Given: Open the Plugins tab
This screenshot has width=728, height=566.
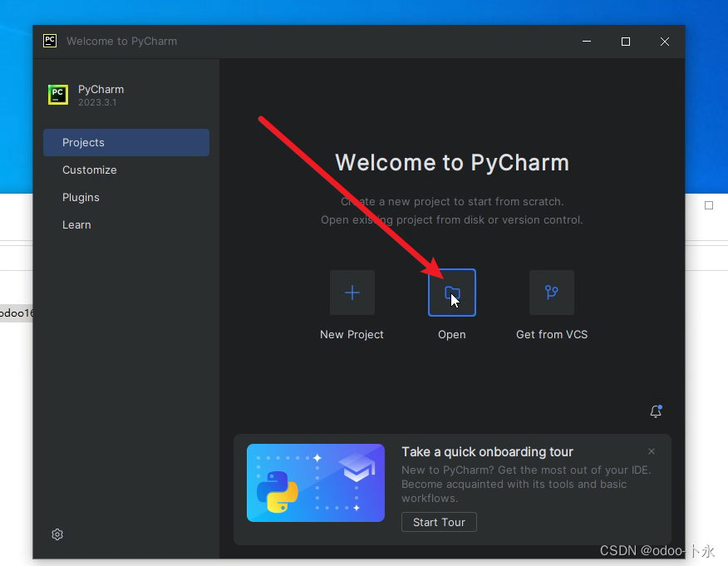Looking at the screenshot, I should pos(126,197).
